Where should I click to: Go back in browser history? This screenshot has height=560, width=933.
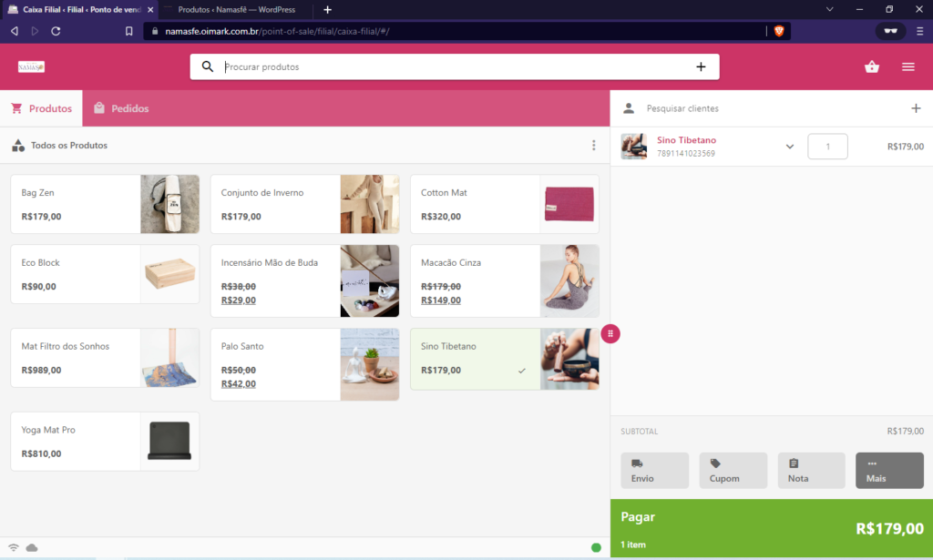pos(15,31)
